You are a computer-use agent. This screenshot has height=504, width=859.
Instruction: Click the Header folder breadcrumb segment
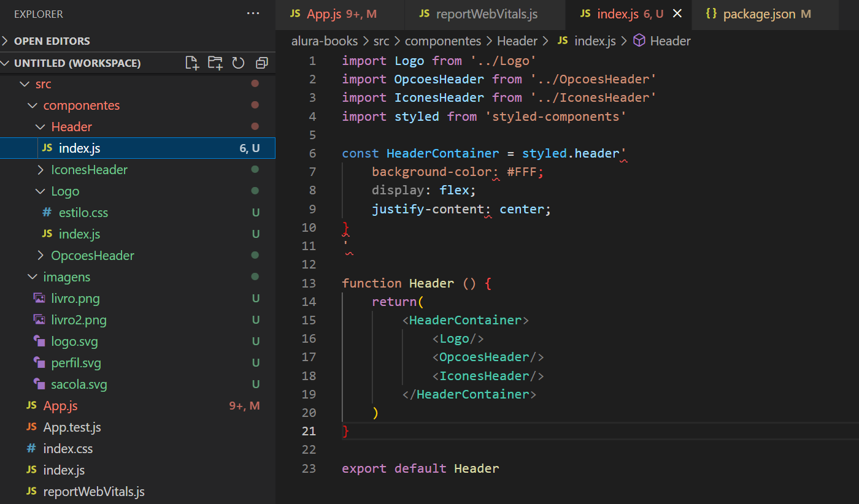pyautogui.click(x=517, y=41)
